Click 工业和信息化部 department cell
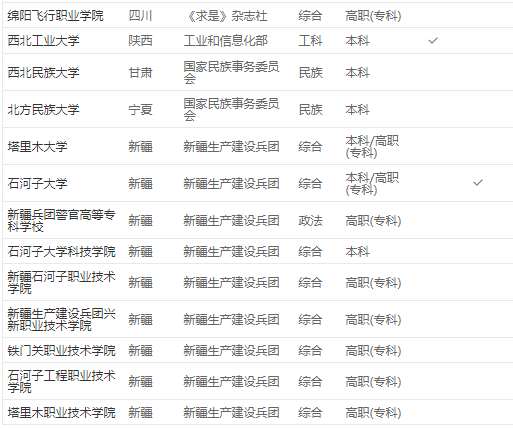Viewport: 513px width, 428px height. tap(226, 41)
